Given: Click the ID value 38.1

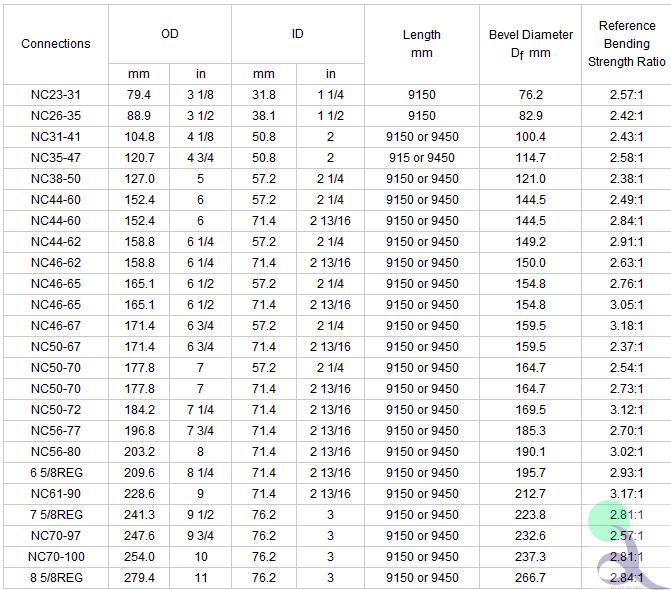Looking at the screenshot, I should 264,116.
